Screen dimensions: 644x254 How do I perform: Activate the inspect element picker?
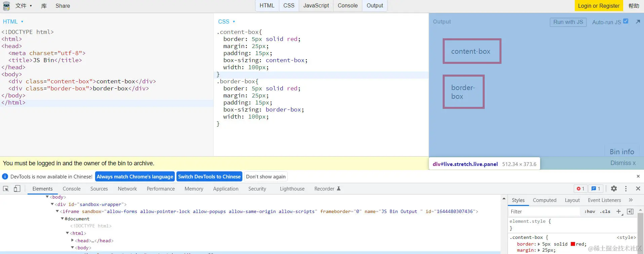6,188
